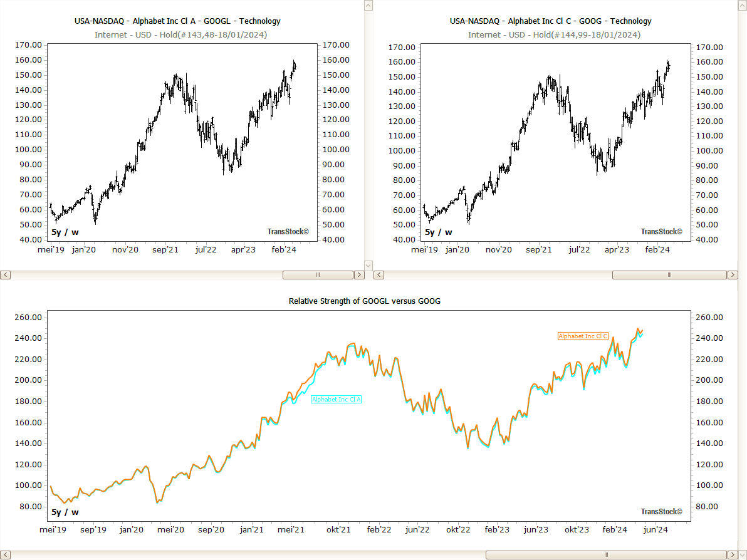Click right scroll arrow below Relative Strength chart
The image size is (747, 560).
[733, 554]
